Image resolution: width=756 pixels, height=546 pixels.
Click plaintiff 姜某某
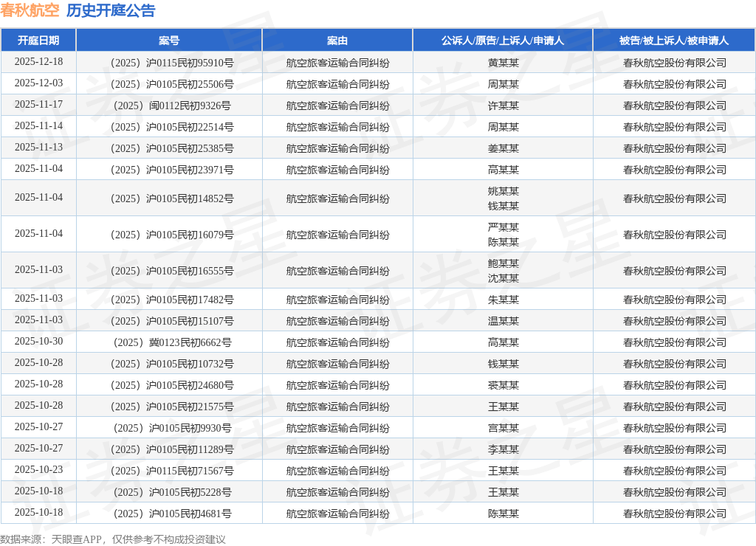504,148
